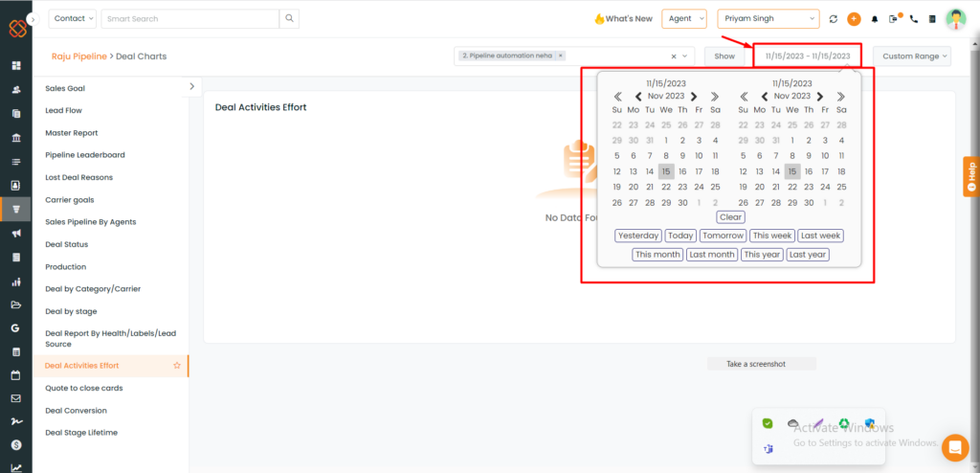Open the Agent dropdown
The height and width of the screenshot is (473, 980).
point(684,19)
